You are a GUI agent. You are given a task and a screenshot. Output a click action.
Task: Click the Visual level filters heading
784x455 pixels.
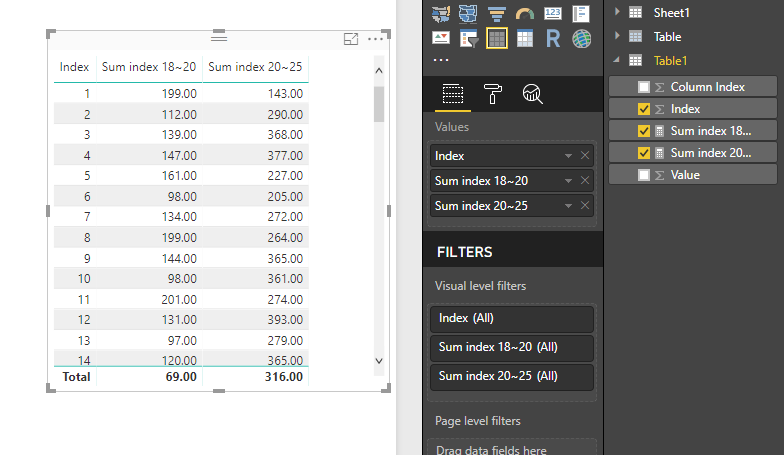pyautogui.click(x=480, y=286)
